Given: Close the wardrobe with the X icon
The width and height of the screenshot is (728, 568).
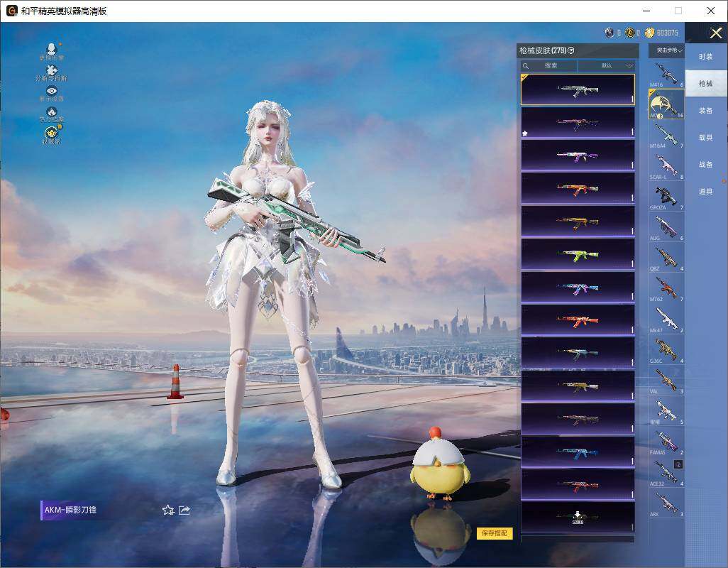Looking at the screenshot, I should click(715, 33).
